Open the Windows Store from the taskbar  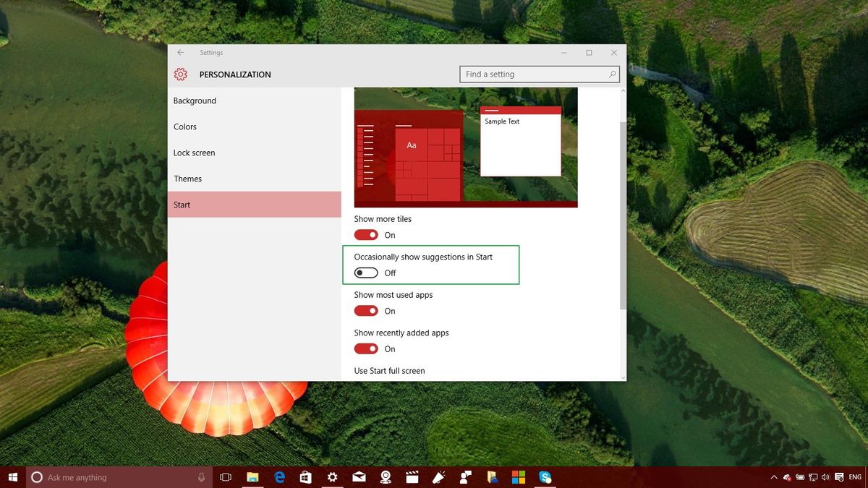(306, 477)
